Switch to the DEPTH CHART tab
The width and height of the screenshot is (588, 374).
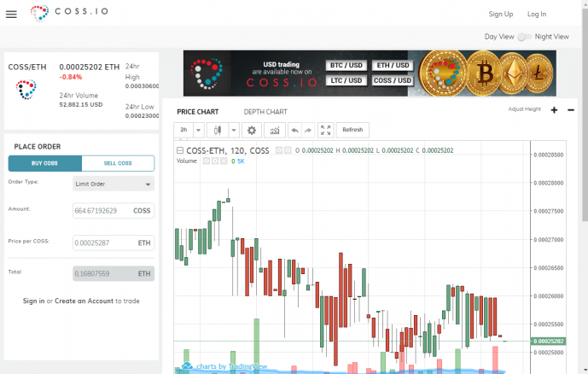265,112
